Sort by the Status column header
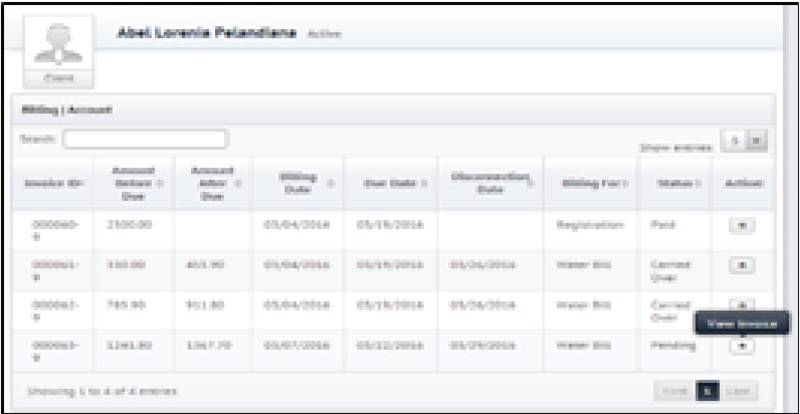 click(670, 184)
